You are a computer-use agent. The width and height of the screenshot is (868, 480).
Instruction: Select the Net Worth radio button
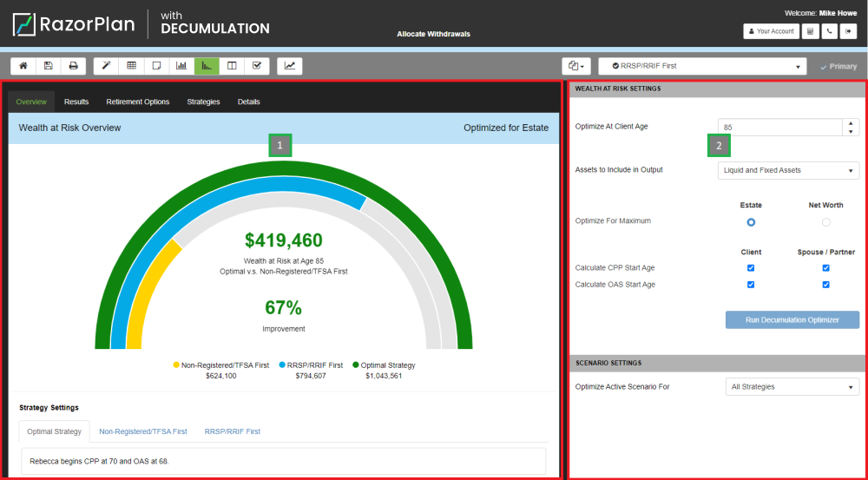825,222
